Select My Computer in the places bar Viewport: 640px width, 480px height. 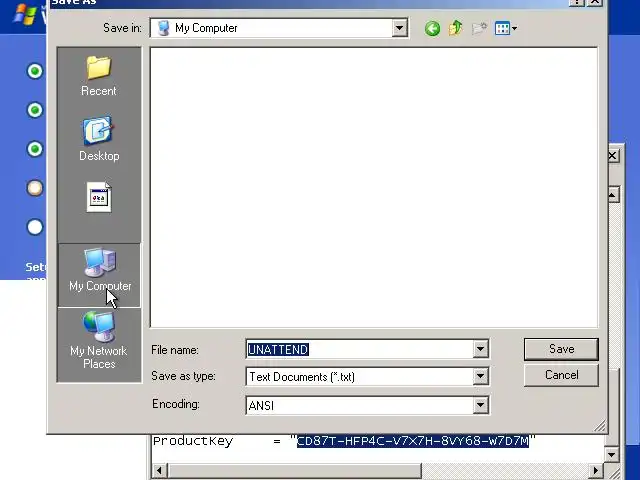click(100, 274)
